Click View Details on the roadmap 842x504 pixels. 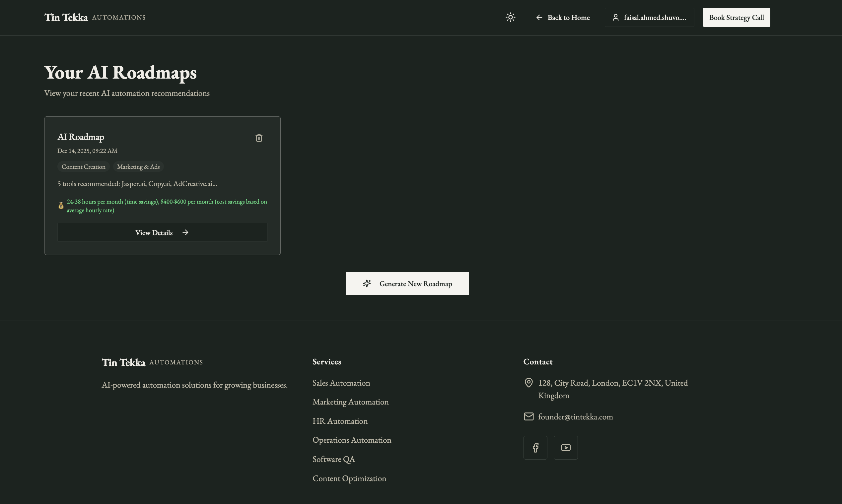[x=162, y=233]
